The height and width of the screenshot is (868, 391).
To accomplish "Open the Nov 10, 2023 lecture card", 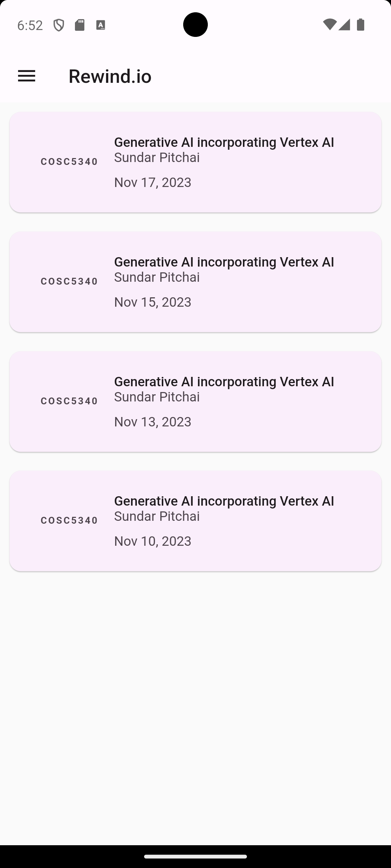I will (195, 521).
